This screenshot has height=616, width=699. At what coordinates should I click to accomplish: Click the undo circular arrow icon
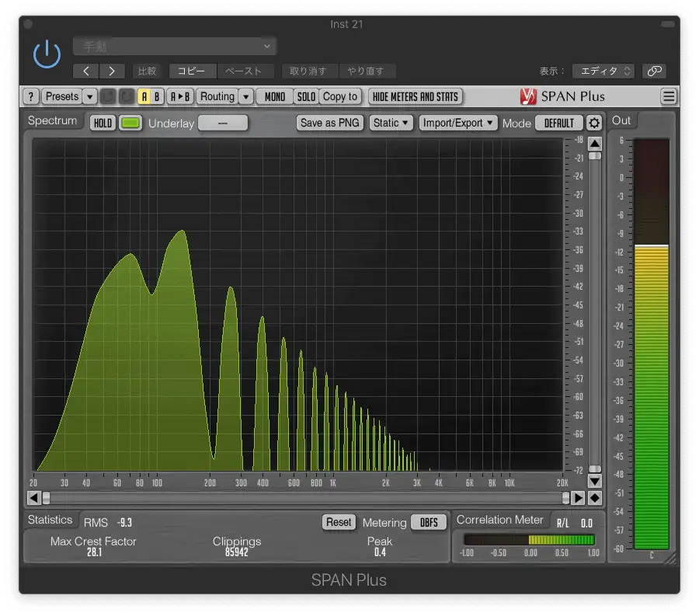tap(107, 96)
